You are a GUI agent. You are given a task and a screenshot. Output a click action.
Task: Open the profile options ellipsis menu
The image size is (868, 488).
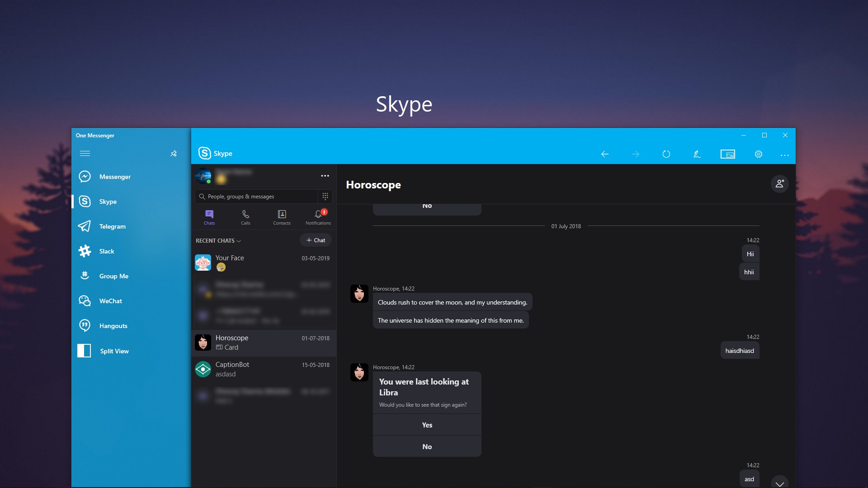coord(325,176)
